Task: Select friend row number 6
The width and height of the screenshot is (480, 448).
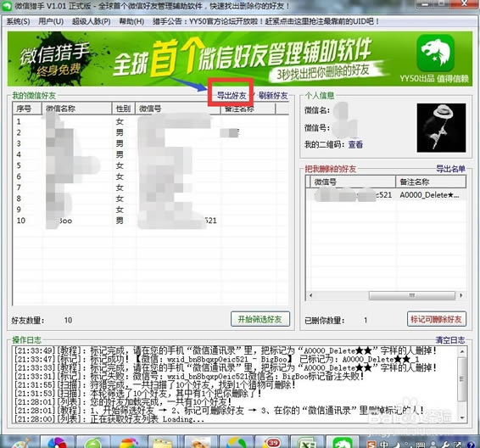Action: pyautogui.click(x=150, y=176)
